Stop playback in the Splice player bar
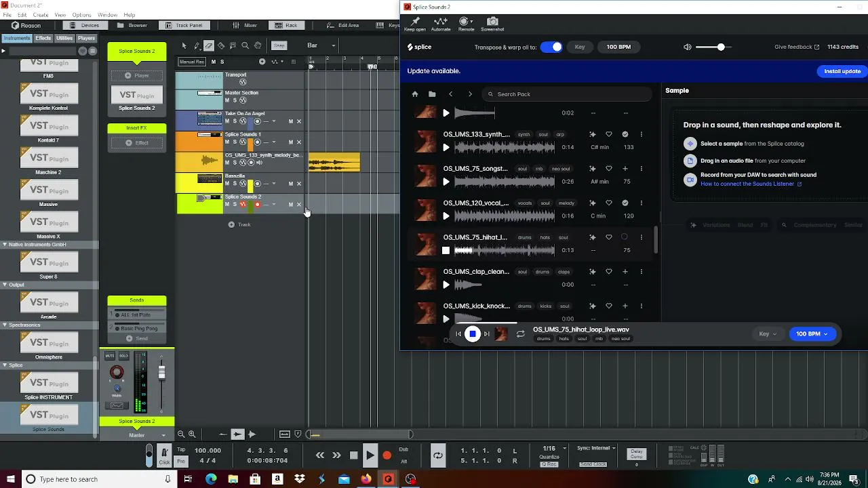The width and height of the screenshot is (868, 488). (473, 333)
